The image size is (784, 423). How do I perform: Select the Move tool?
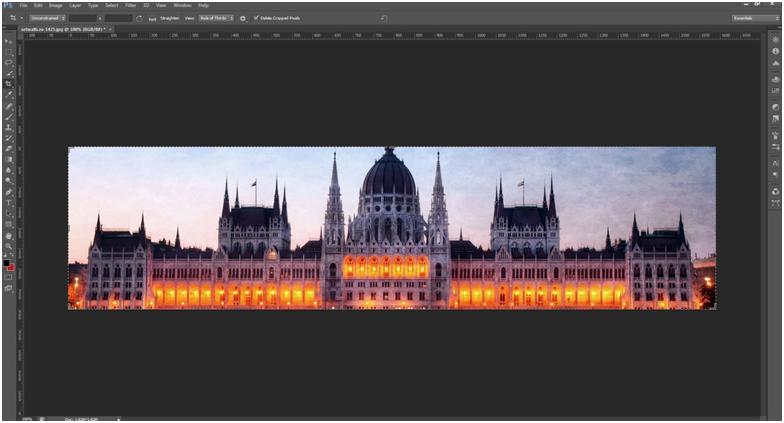8,40
